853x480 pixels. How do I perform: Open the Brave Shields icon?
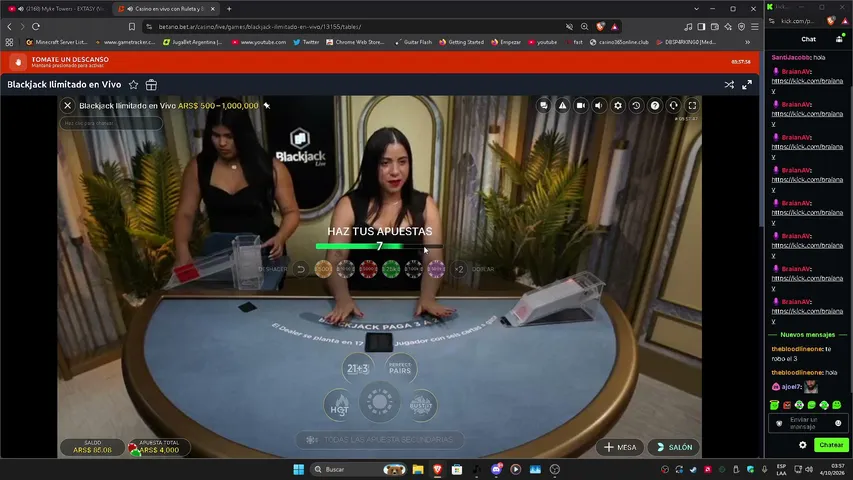click(x=600, y=27)
